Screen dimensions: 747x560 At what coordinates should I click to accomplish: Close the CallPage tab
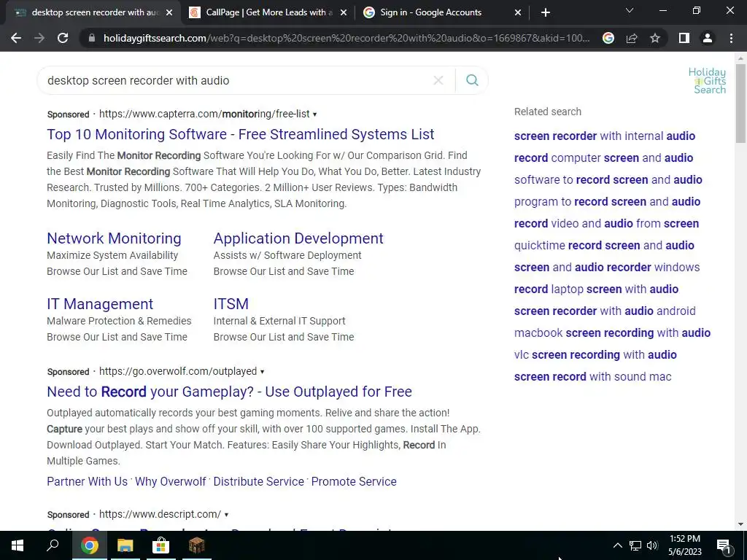(344, 12)
